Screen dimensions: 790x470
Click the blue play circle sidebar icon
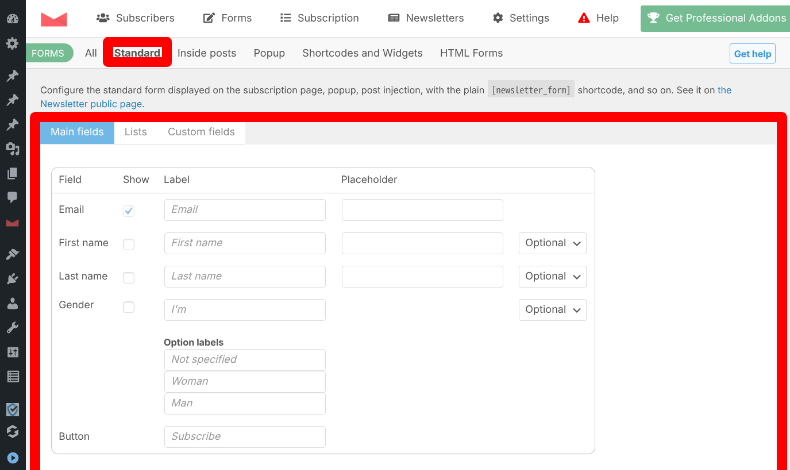[x=13, y=457]
